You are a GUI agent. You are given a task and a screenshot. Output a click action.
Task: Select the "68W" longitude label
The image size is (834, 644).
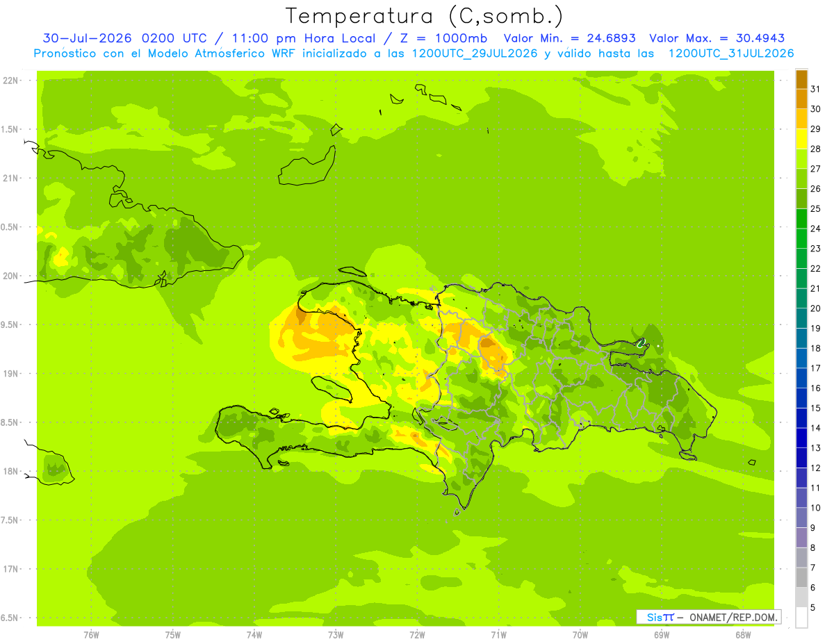tap(743, 635)
